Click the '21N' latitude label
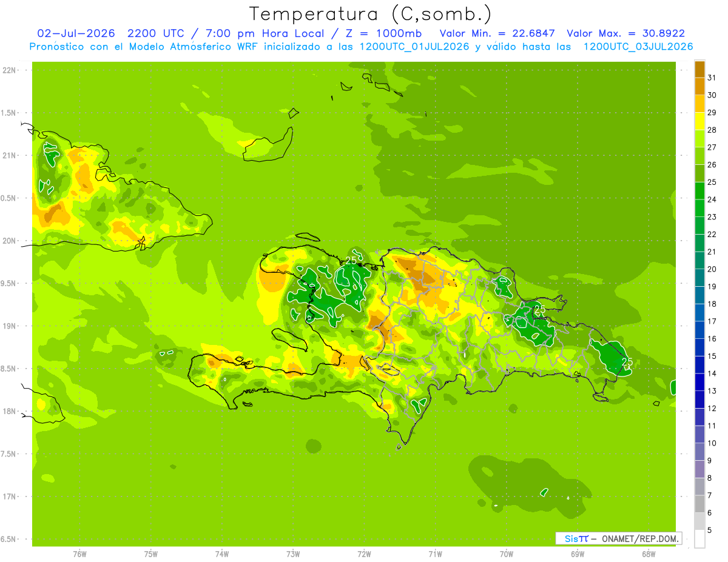This screenshot has height=562, width=728. click(9, 155)
